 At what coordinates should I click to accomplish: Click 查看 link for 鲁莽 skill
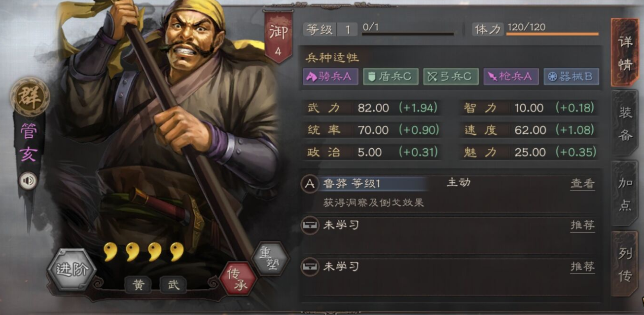click(x=583, y=184)
